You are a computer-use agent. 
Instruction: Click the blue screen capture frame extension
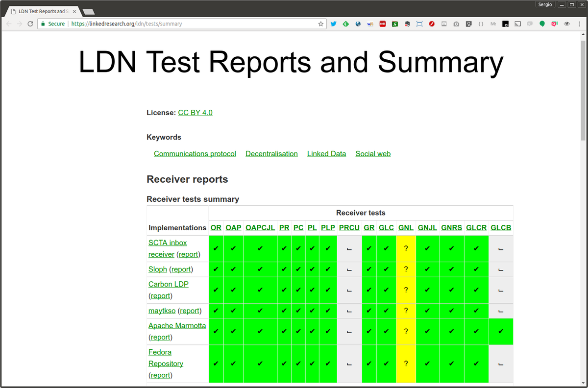point(419,24)
